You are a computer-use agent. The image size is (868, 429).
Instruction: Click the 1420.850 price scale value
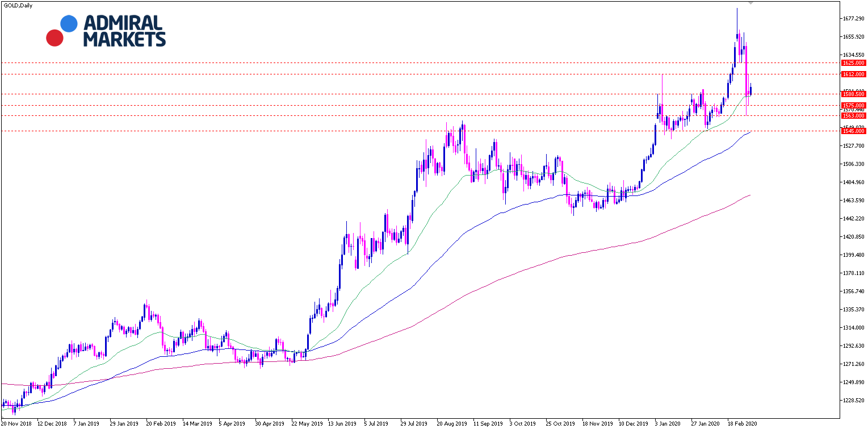[854, 237]
